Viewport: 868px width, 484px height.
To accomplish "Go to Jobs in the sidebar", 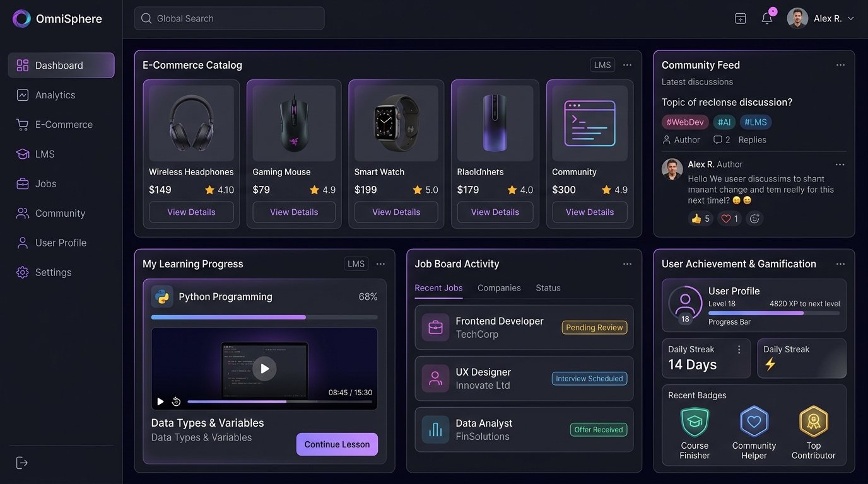I will click(x=61, y=184).
